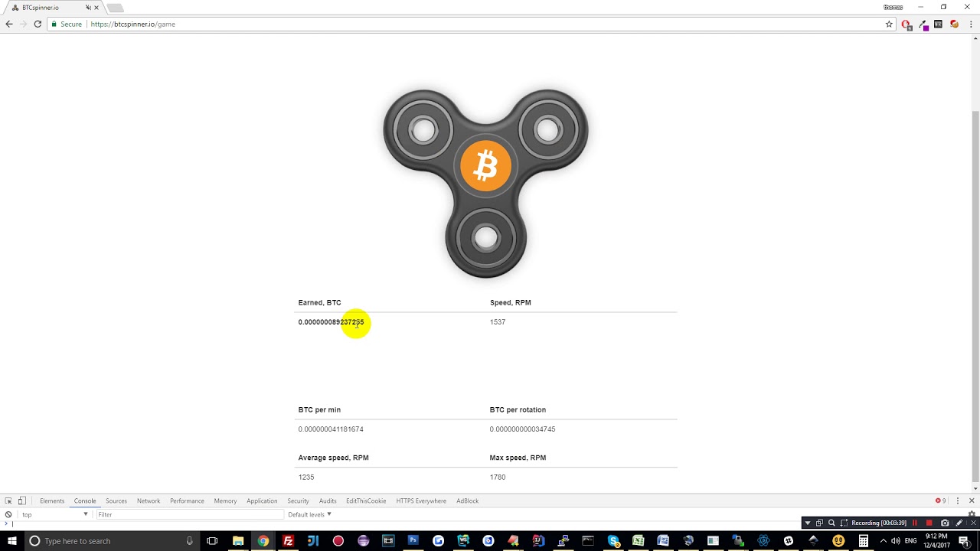
Task: Click the page vertical scrollbar
Action: coord(975,298)
